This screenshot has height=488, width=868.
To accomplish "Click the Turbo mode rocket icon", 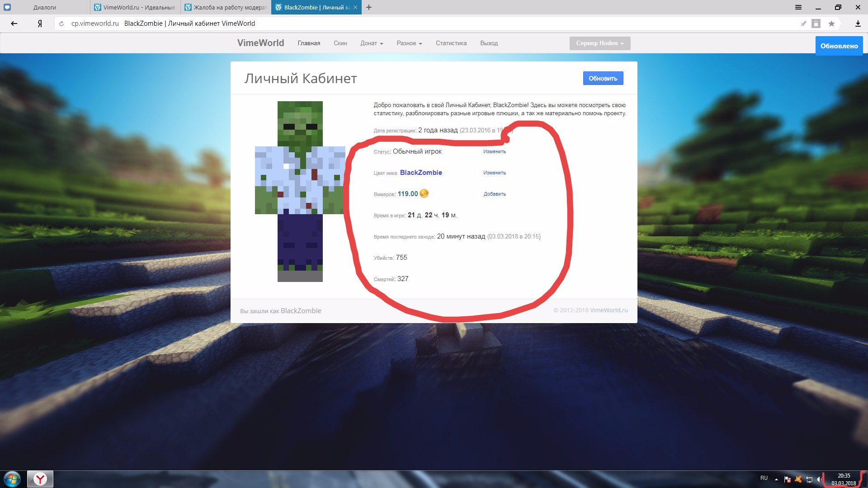I will (803, 23).
